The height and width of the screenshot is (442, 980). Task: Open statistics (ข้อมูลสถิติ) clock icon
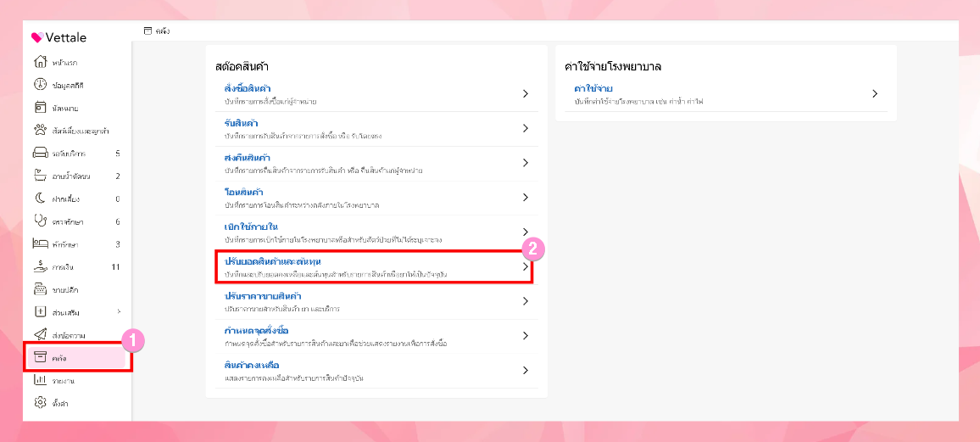pyautogui.click(x=40, y=84)
